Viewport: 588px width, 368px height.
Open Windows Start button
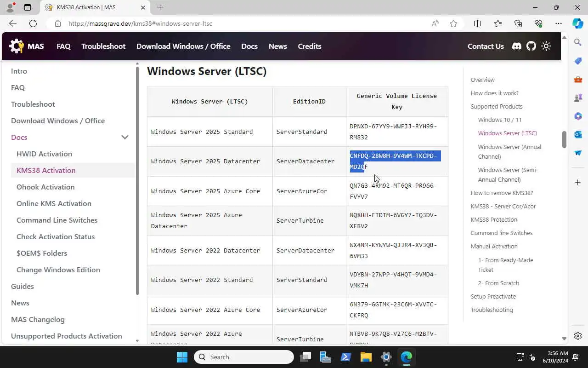(182, 357)
